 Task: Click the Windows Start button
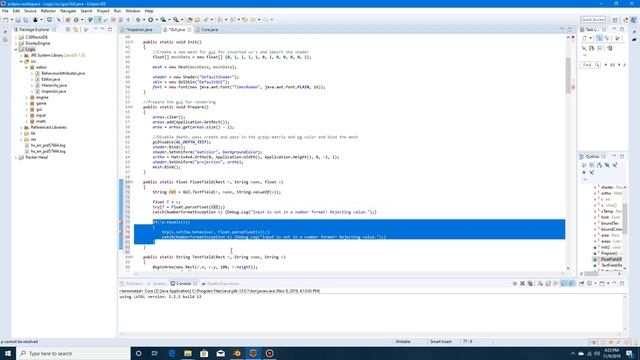8,353
